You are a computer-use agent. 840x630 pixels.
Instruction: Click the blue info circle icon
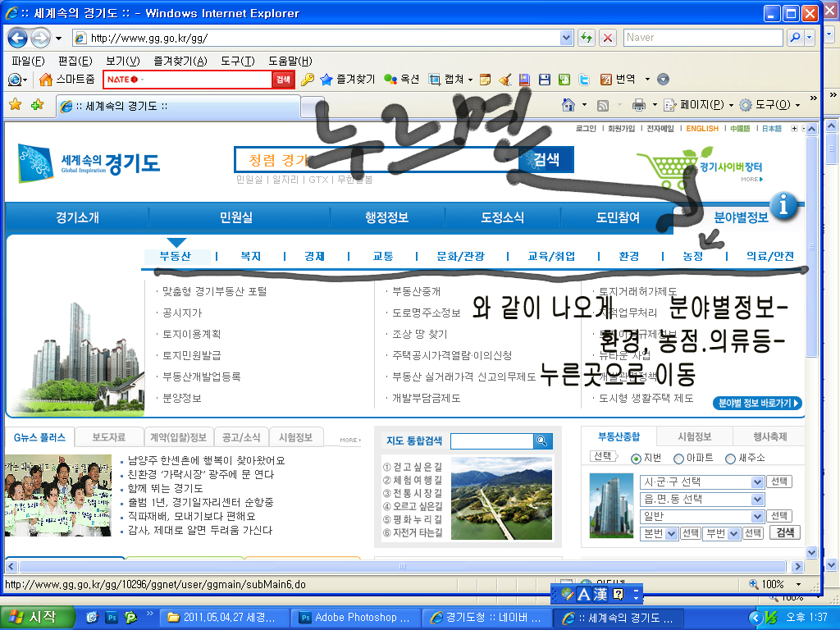tap(783, 204)
